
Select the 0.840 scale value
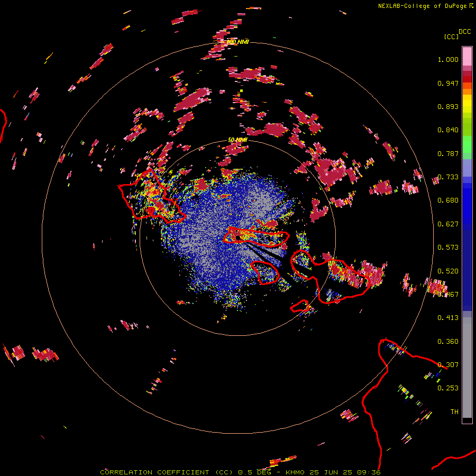point(448,130)
